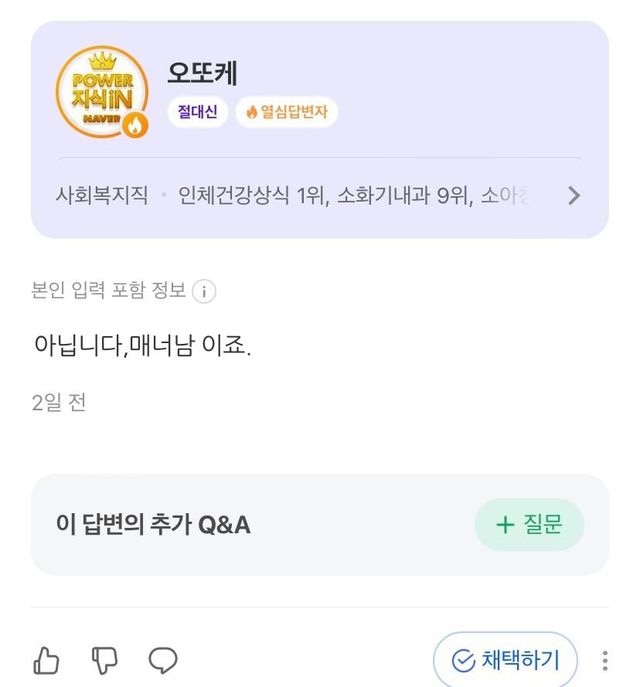Open the three-dot more options menu
Viewport: 640px width, 687px height.
click(x=605, y=661)
